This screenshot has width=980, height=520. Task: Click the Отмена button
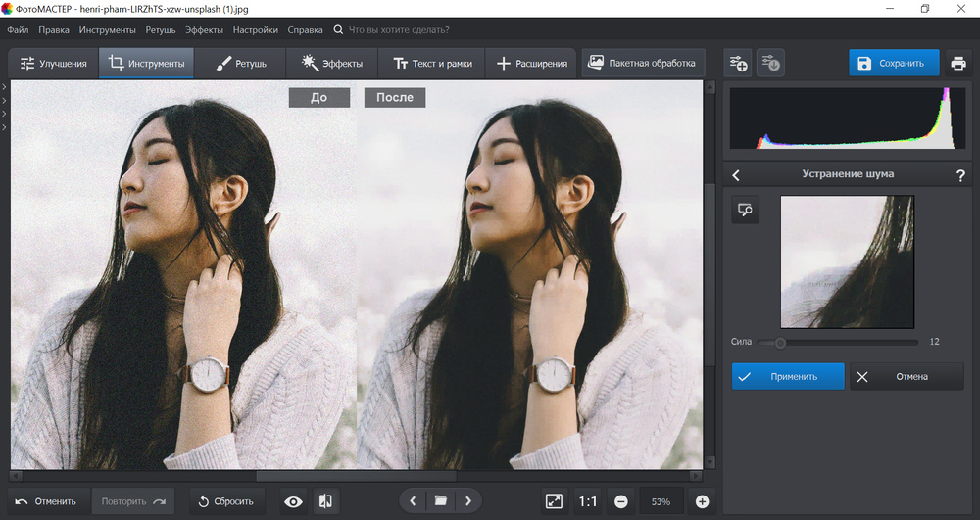pyautogui.click(x=906, y=376)
